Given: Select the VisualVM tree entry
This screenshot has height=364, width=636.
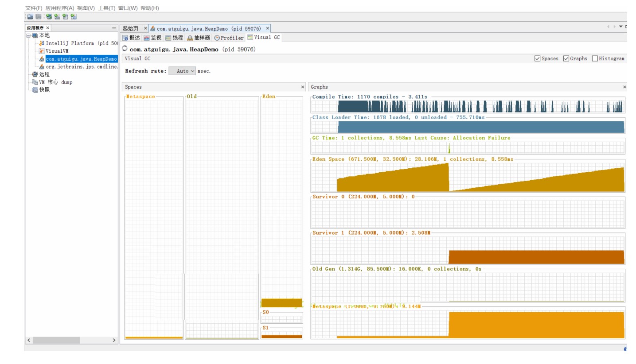Looking at the screenshot, I should click(57, 51).
